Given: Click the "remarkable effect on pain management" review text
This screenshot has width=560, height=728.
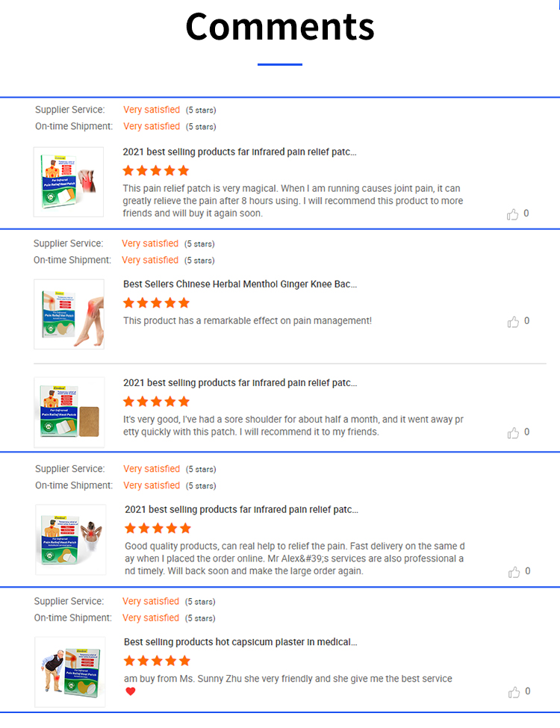Looking at the screenshot, I should click(x=247, y=321).
